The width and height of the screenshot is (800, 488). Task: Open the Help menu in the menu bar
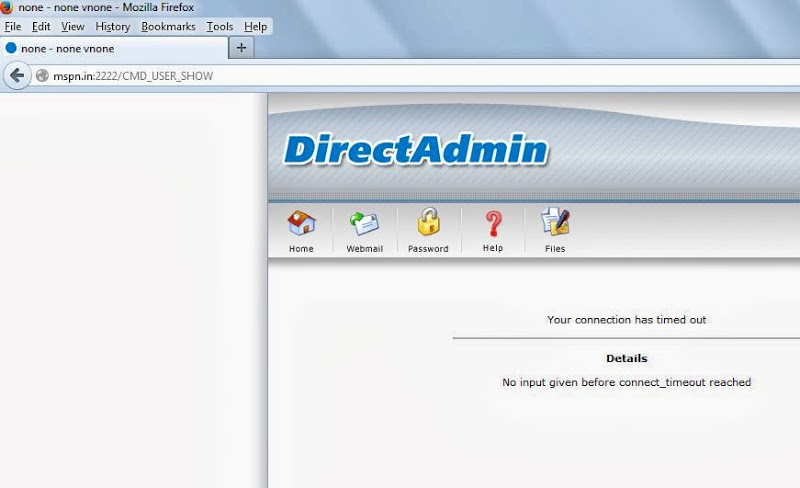click(255, 27)
